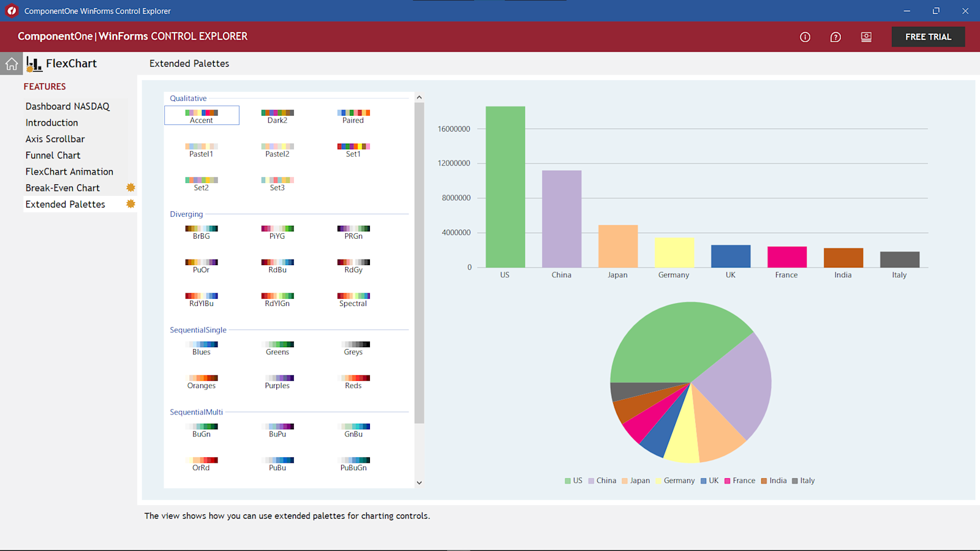
Task: Apply the Greens palette
Action: point(277,347)
